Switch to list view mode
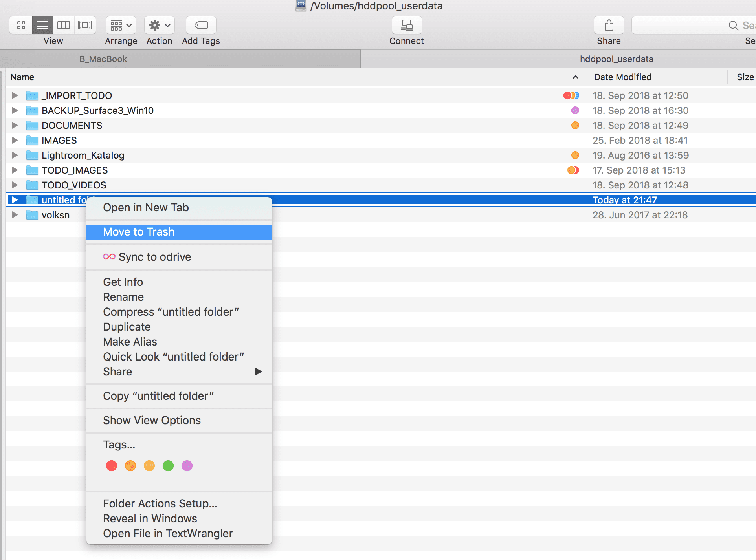 tap(42, 26)
